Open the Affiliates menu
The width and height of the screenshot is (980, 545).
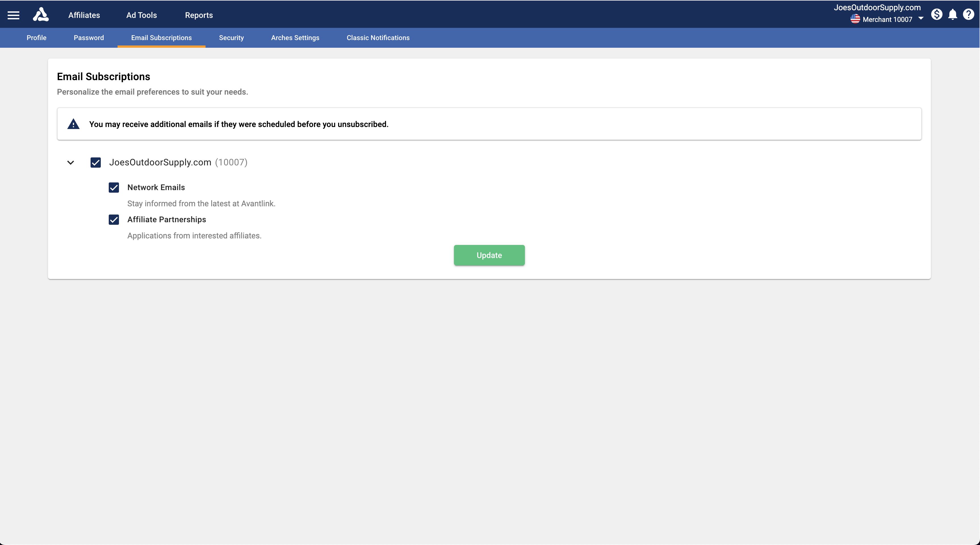[x=84, y=15]
